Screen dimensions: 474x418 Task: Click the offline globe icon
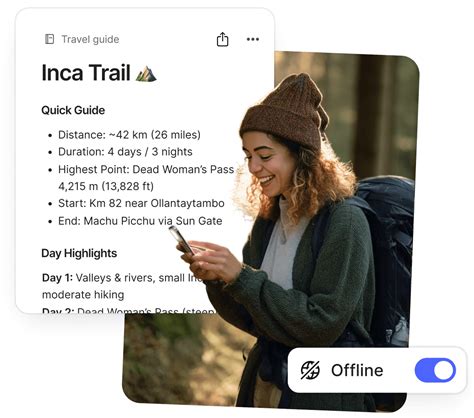tap(310, 370)
